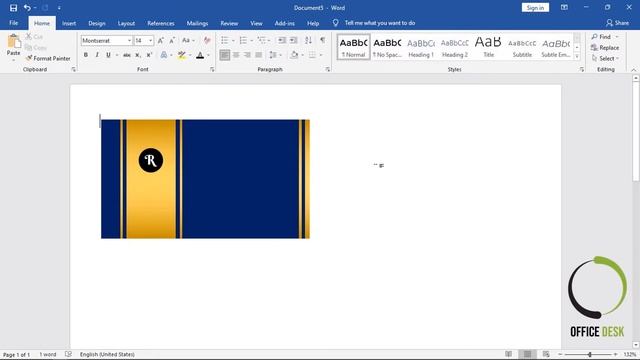Viewport: 640px width, 360px height.
Task: Apply Text Effects icon
Action: 164,55
